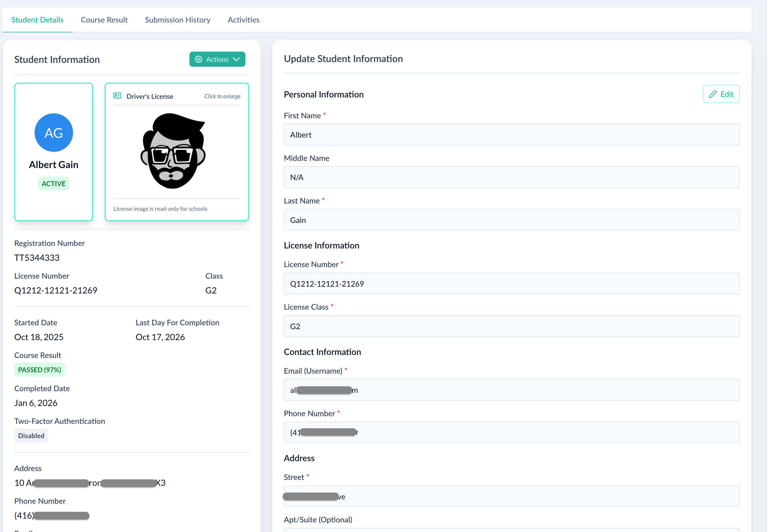Go to the Activities tab
The width and height of the screenshot is (767, 532).
click(243, 20)
